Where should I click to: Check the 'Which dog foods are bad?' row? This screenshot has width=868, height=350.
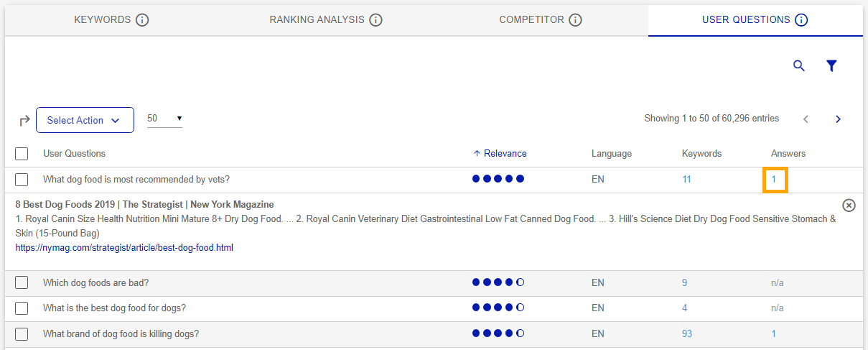[22, 283]
